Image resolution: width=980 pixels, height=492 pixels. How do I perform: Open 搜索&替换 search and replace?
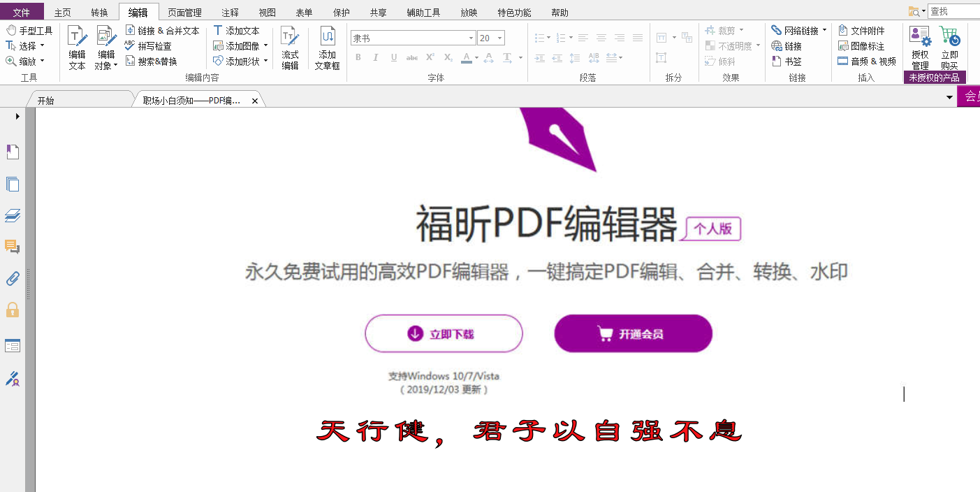pos(155,60)
